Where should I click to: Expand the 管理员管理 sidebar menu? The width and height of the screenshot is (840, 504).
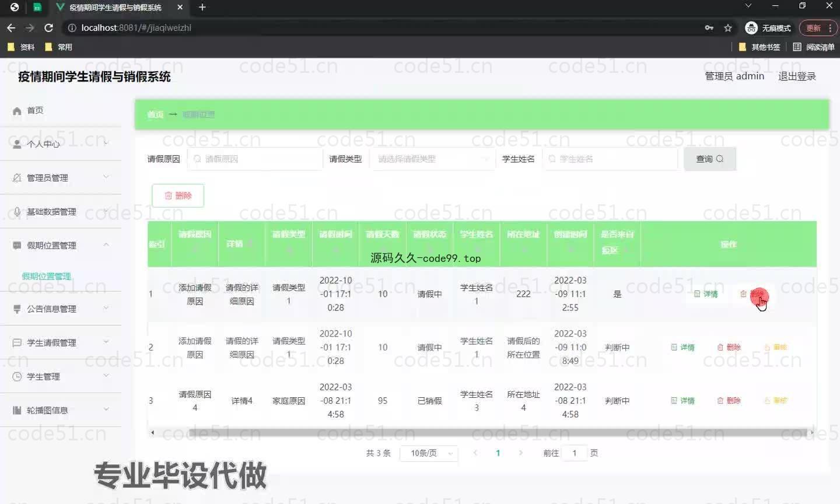61,178
